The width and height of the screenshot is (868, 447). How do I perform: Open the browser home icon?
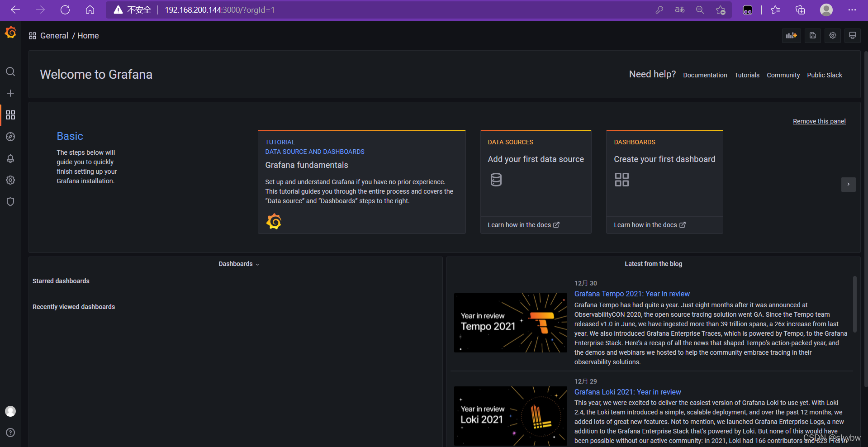tap(90, 10)
